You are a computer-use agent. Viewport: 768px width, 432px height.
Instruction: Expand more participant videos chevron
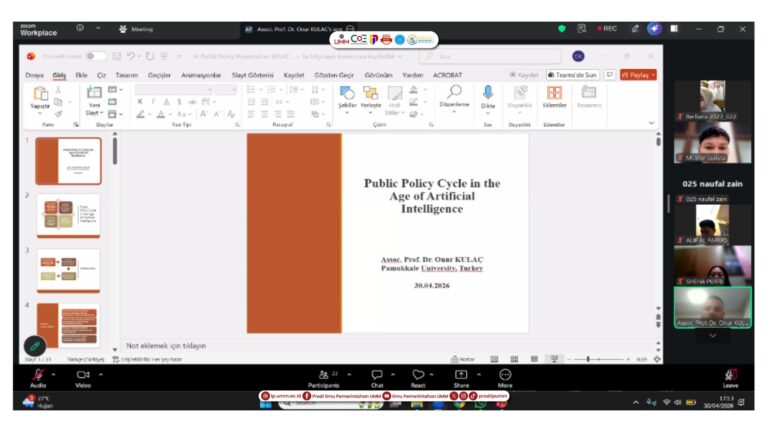coord(713,336)
